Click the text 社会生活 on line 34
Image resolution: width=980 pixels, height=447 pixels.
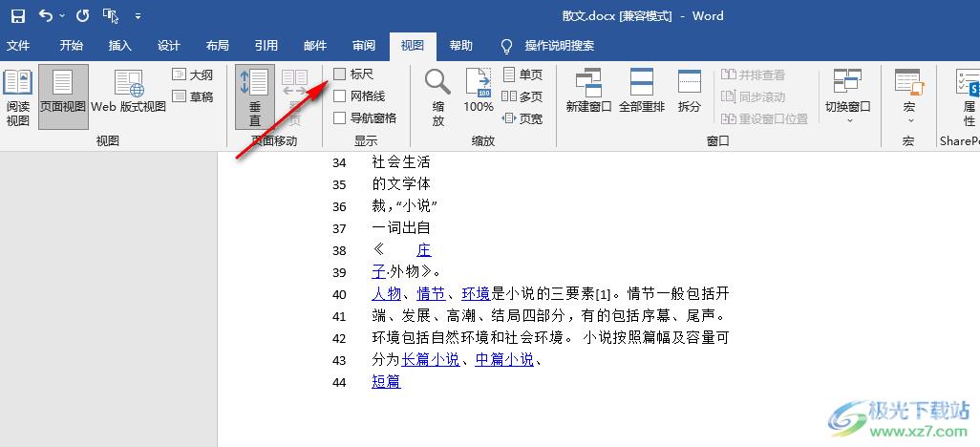[x=401, y=162]
